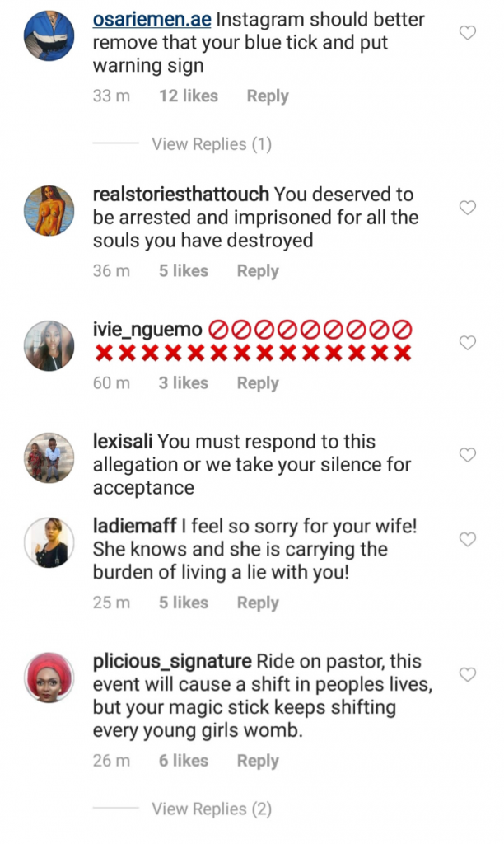View lexisali's profile picture
Image resolution: width=504 pixels, height=844 pixels.
click(x=48, y=457)
